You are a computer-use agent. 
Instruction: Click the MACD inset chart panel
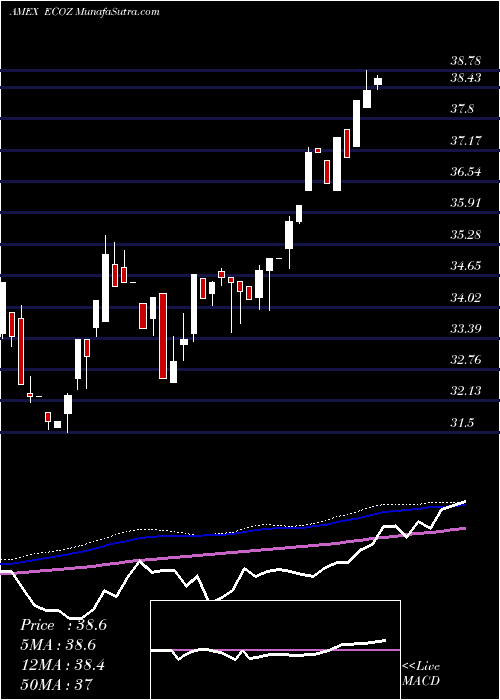275,650
